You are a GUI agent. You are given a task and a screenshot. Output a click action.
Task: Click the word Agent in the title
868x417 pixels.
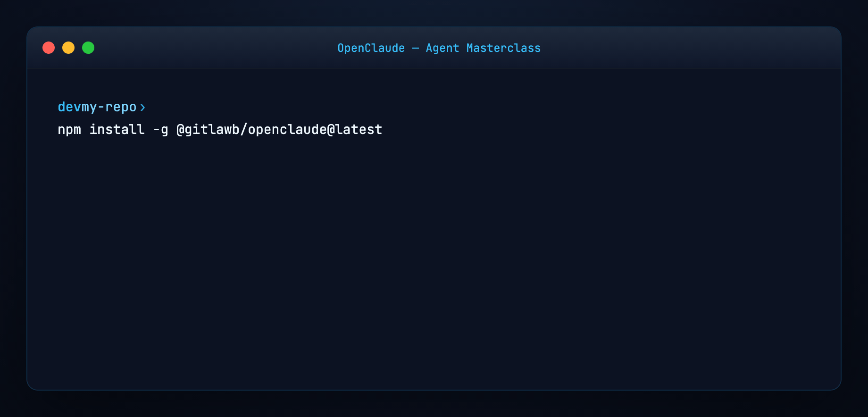[x=442, y=48]
